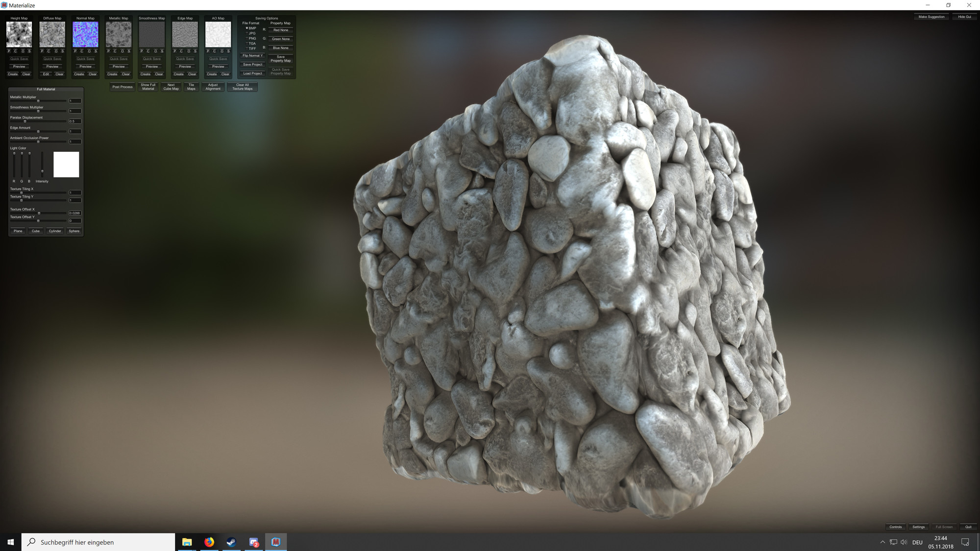Click the S icon under Diffuse Map
The width and height of the screenshot is (980, 551).
(63, 51)
